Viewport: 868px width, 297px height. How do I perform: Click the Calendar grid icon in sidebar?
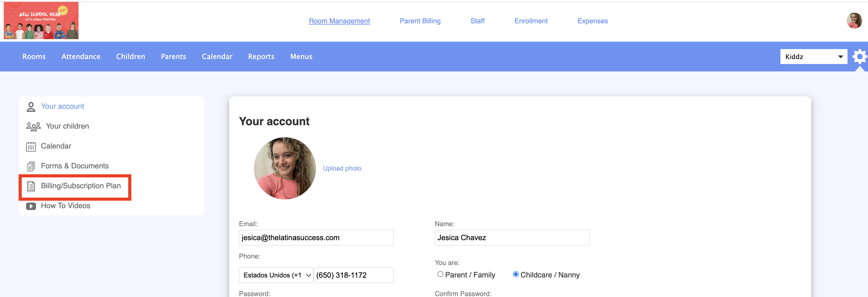click(x=31, y=146)
